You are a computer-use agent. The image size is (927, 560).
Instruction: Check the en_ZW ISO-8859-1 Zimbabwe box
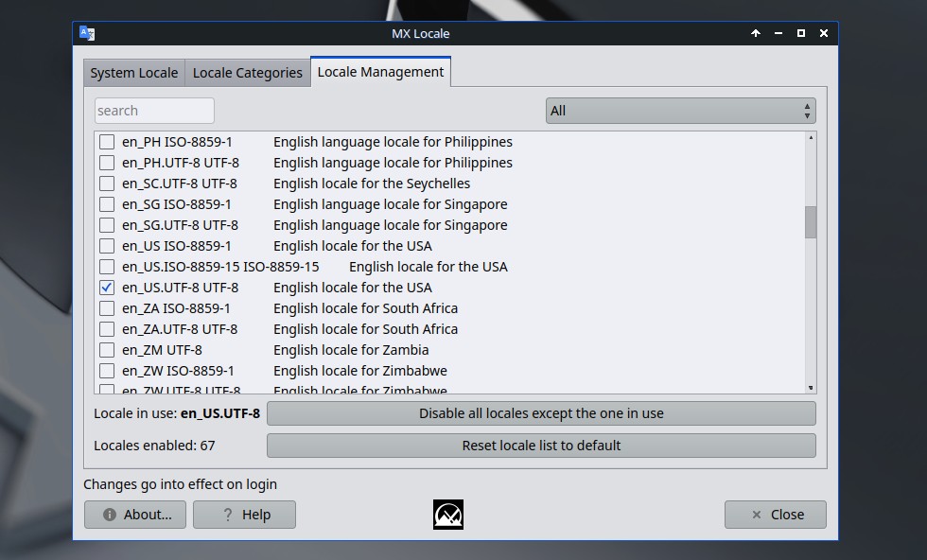(106, 371)
